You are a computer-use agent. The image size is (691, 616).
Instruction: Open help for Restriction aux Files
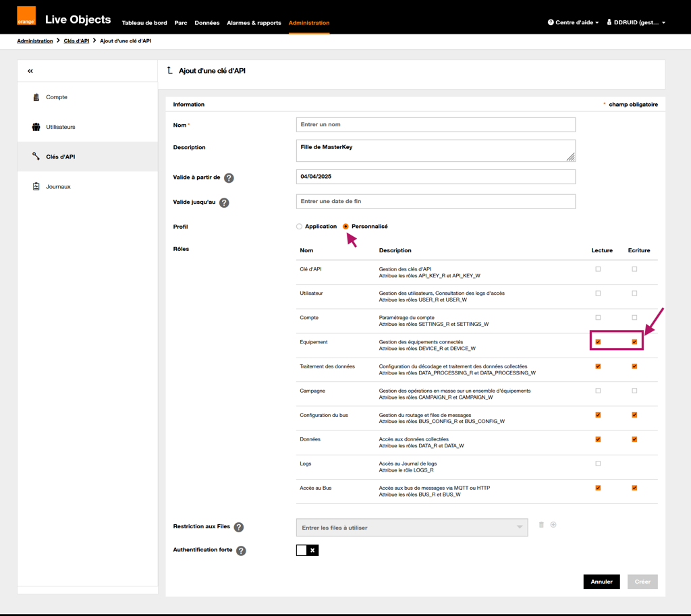pos(239,527)
